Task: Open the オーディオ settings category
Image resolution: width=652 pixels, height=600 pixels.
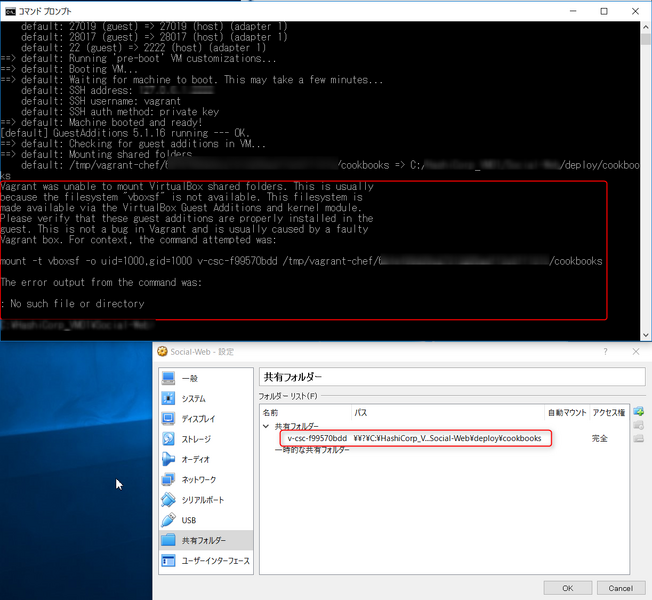Action: [195, 459]
